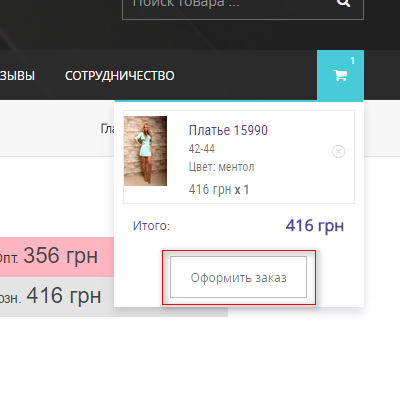Click the bold cart total 416 грн
400x405 pixels.
click(x=315, y=226)
